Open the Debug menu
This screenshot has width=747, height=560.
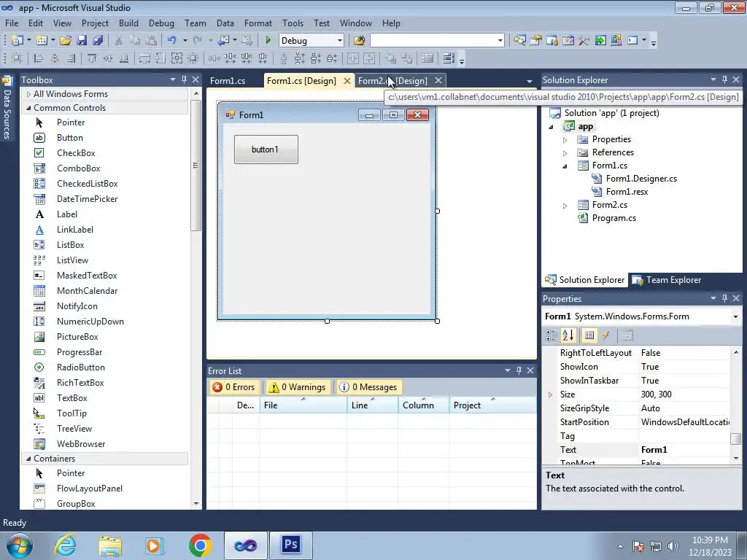(161, 23)
